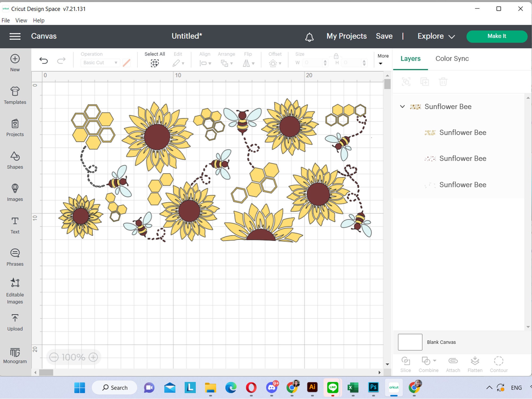This screenshot has width=532, height=399.
Task: Open the File menu
Action: pyautogui.click(x=6, y=20)
